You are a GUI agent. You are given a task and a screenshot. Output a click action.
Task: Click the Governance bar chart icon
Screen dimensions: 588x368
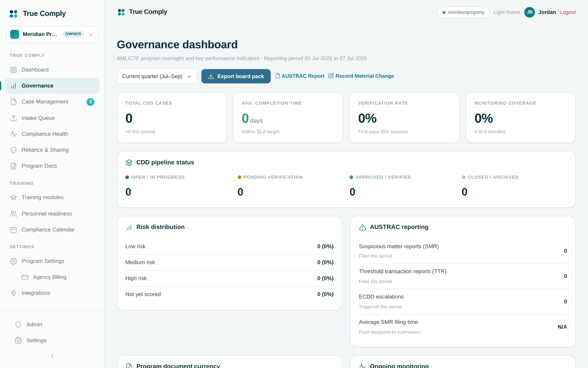tap(13, 86)
